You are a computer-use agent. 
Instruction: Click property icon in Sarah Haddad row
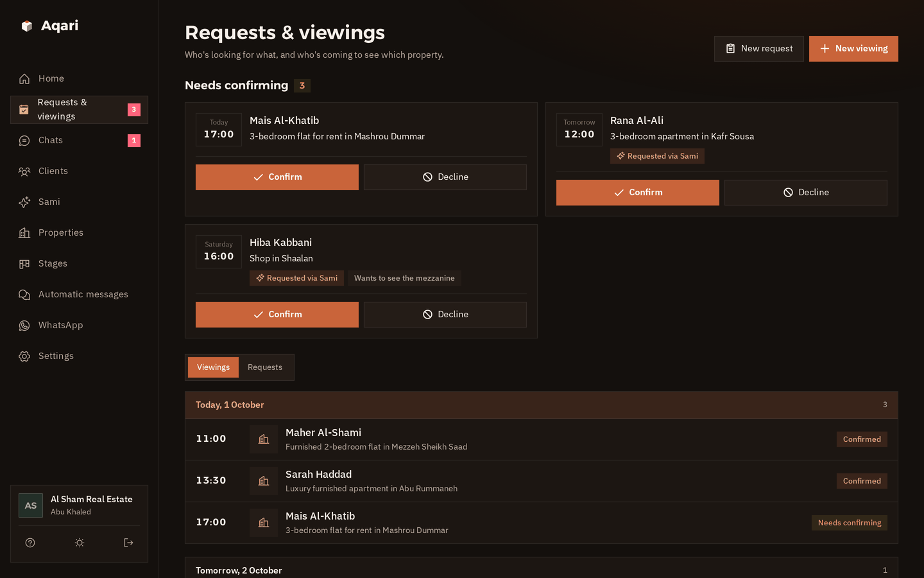[x=264, y=481]
